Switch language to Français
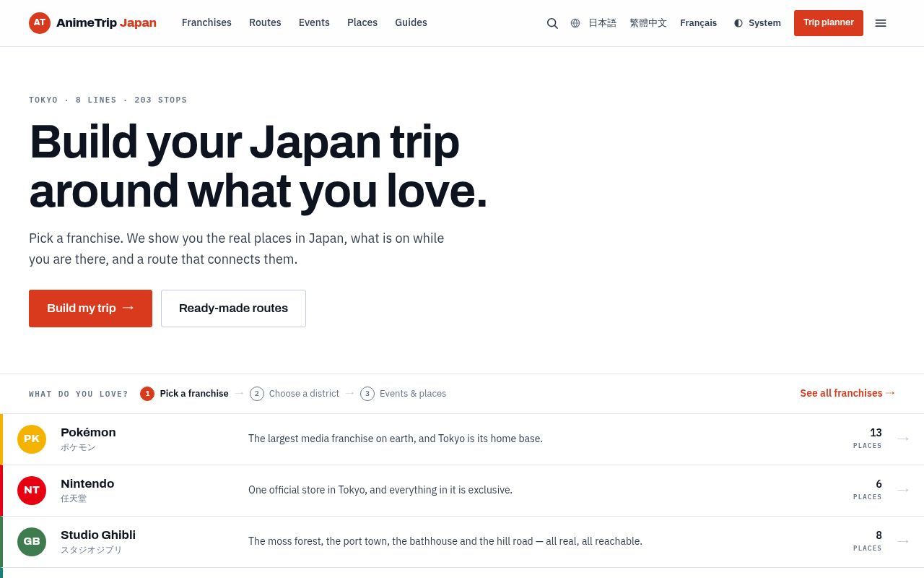The image size is (924, 578). point(698,23)
